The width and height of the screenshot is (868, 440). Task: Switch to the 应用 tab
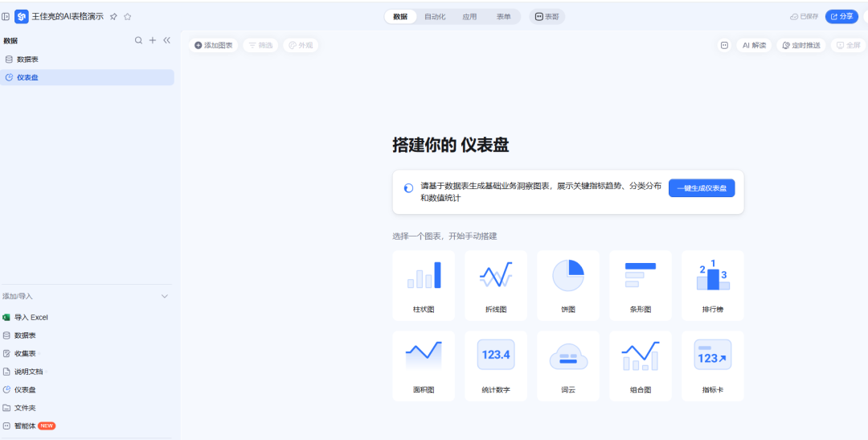tap(469, 17)
